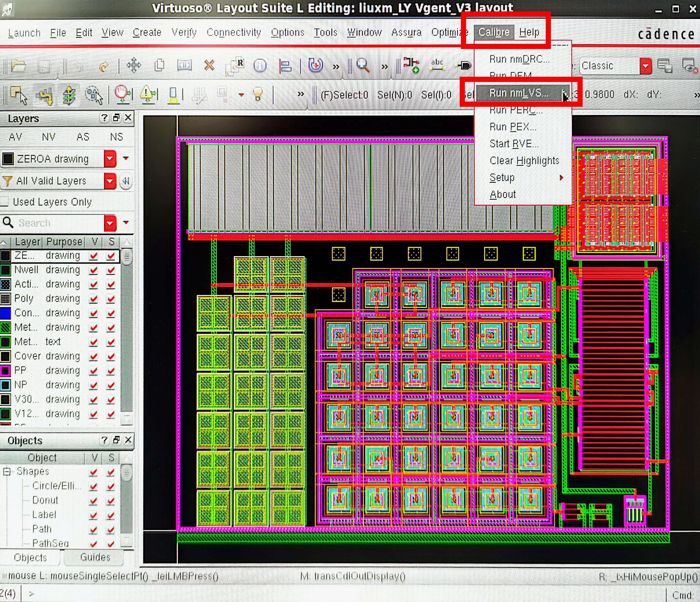The height and width of the screenshot is (602, 700).
Task: Click the Copy tool icon
Action: click(159, 65)
